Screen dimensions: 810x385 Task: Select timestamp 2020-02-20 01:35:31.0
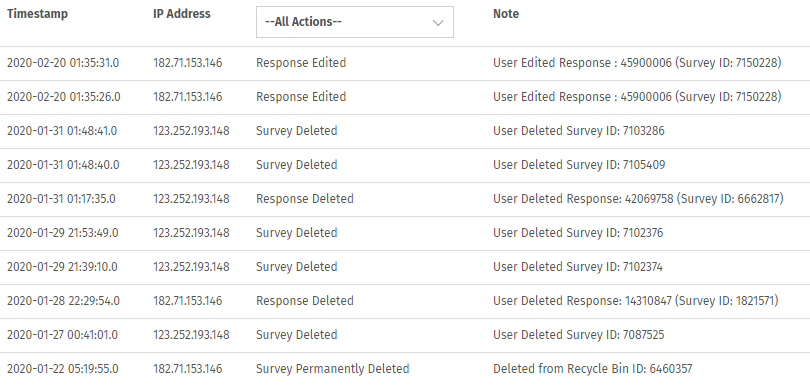[63, 63]
